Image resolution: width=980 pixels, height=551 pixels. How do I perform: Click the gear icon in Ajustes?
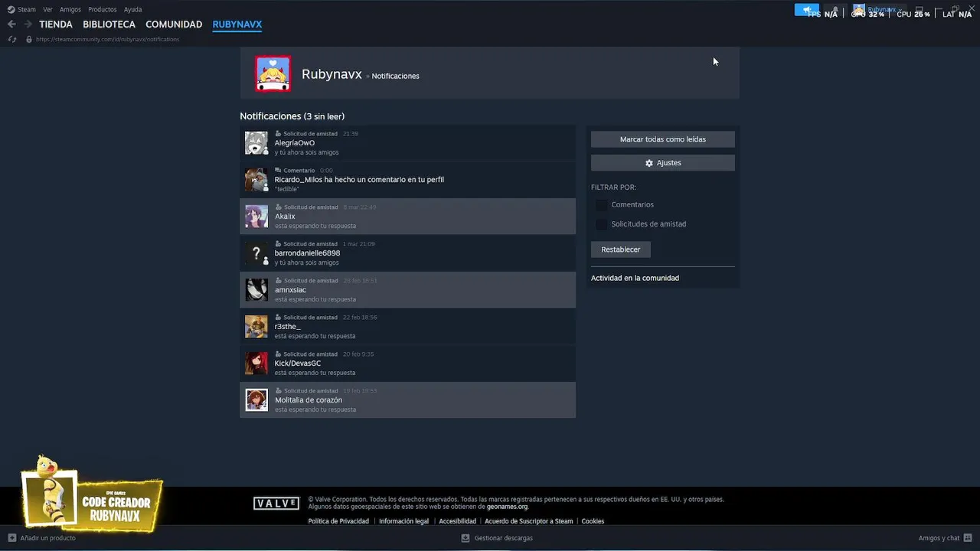click(x=649, y=163)
